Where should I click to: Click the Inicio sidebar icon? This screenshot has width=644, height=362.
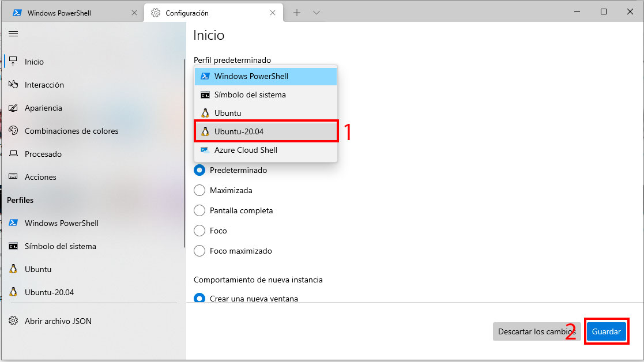coord(13,61)
